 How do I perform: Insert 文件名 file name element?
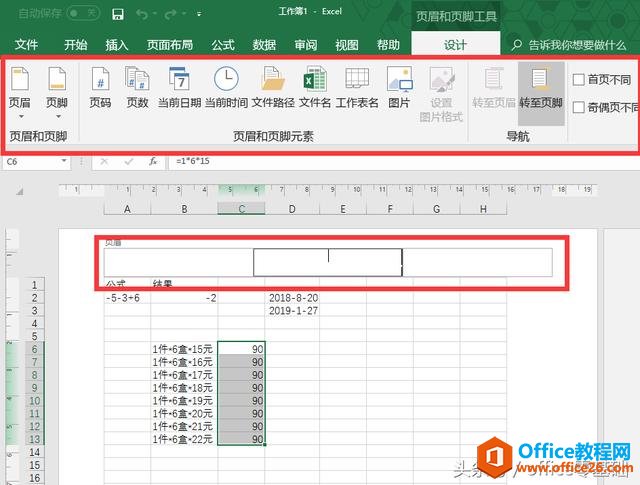[x=315, y=87]
